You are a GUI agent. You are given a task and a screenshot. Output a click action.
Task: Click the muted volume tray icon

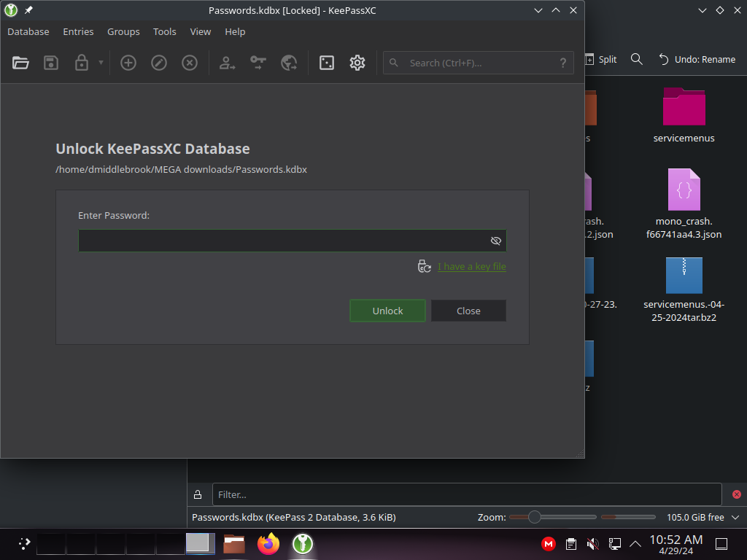(x=592, y=544)
